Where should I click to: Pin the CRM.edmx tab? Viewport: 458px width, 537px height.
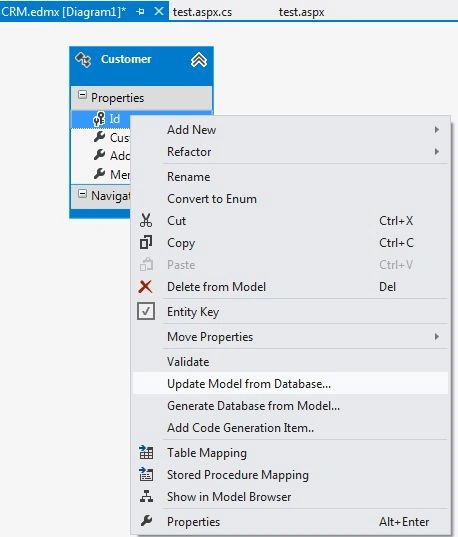click(140, 12)
